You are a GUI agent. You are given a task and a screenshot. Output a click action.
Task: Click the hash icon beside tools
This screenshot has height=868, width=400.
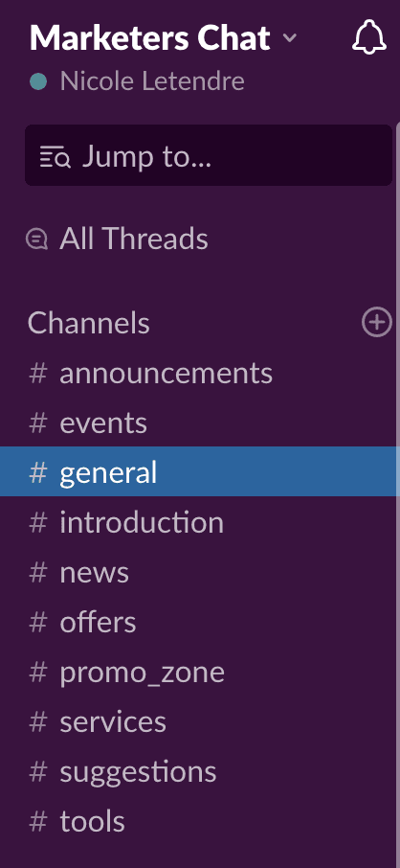click(x=37, y=821)
